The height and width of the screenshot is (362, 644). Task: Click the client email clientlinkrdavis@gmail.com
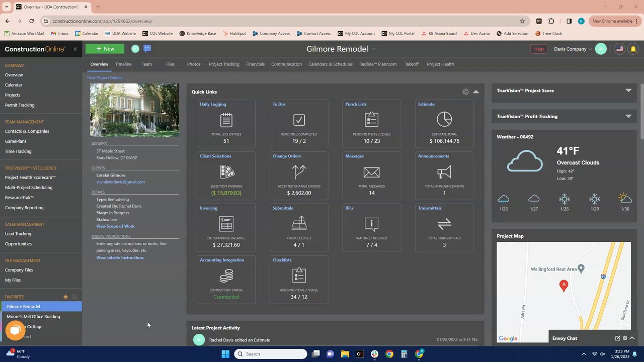(120, 182)
